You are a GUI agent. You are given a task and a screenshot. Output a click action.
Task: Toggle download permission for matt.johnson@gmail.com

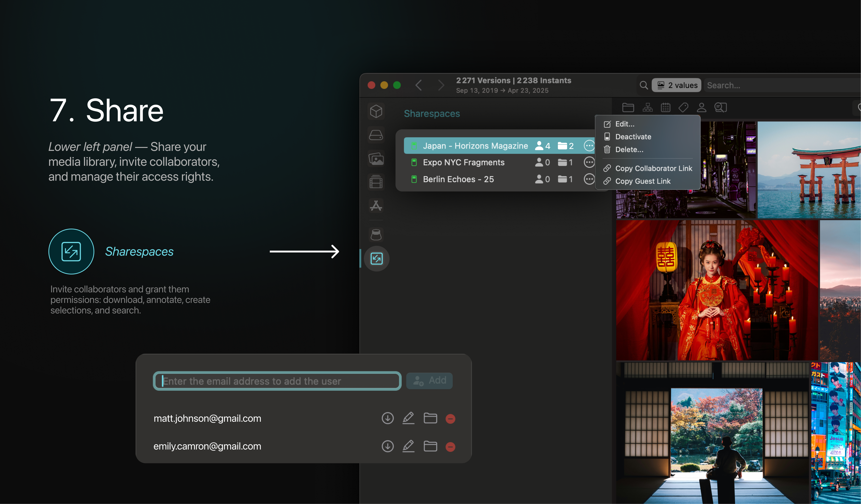(387, 418)
